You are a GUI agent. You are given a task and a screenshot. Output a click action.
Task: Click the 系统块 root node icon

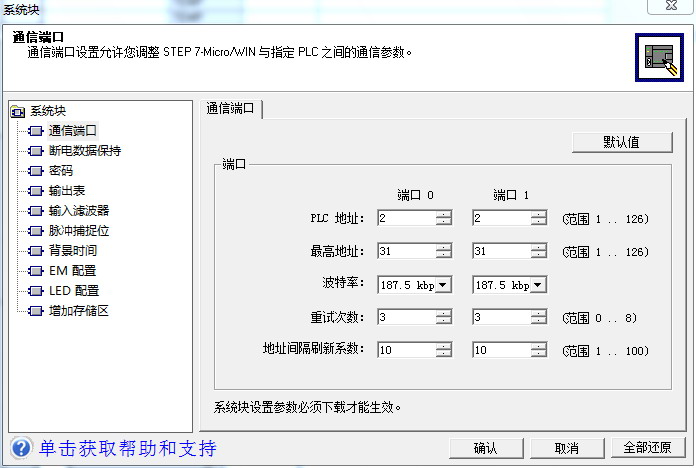click(x=17, y=111)
